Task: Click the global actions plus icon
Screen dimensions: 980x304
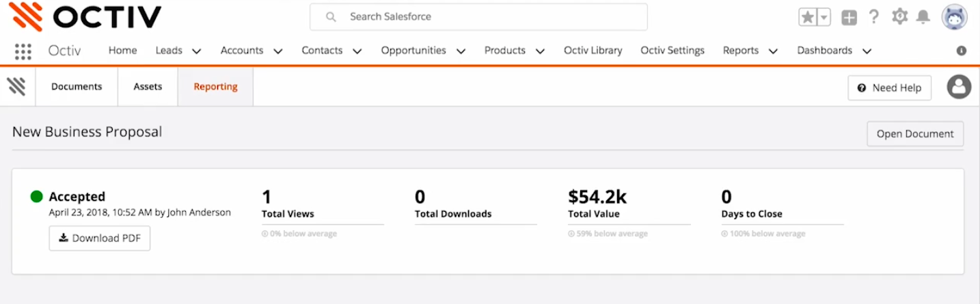Action: [x=849, y=18]
